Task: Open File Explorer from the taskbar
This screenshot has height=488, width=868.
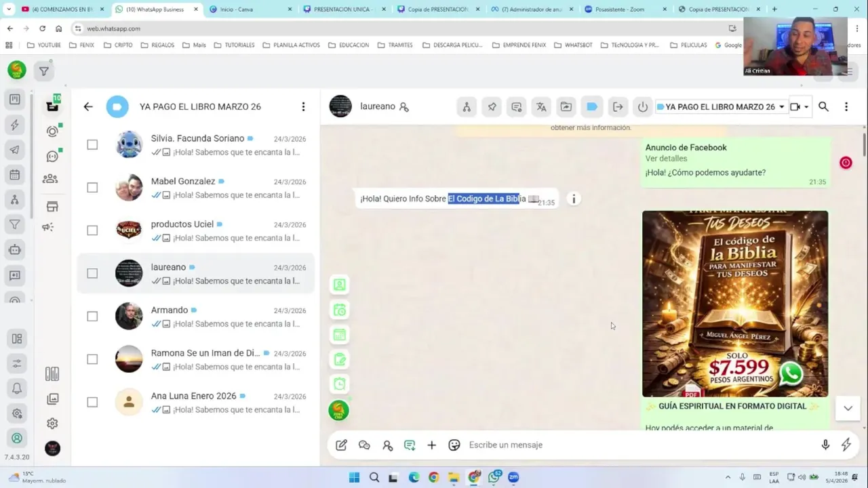Action: pos(454,477)
